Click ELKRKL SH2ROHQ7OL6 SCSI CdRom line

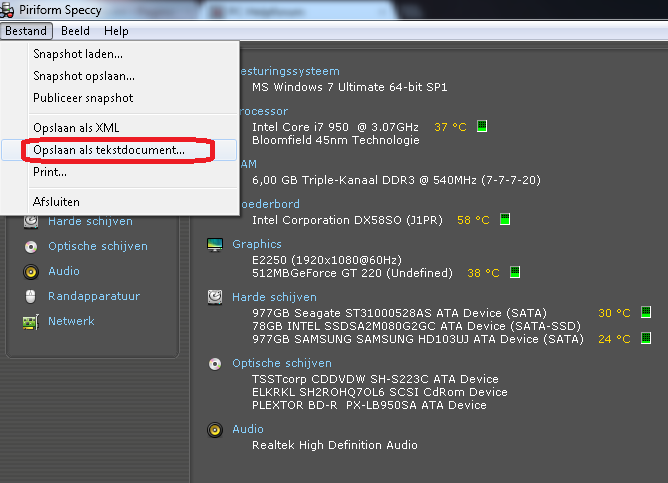(x=380, y=392)
